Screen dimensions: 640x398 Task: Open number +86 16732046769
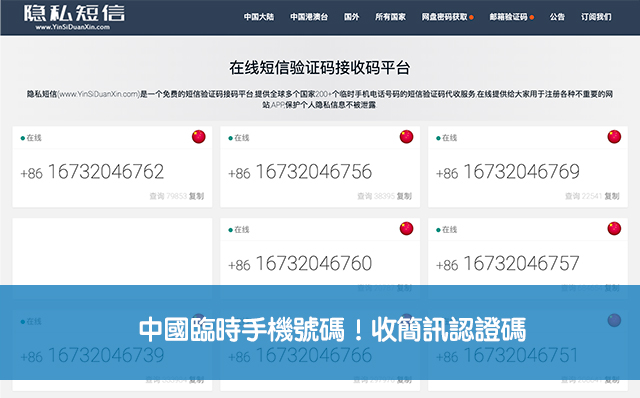(508, 172)
